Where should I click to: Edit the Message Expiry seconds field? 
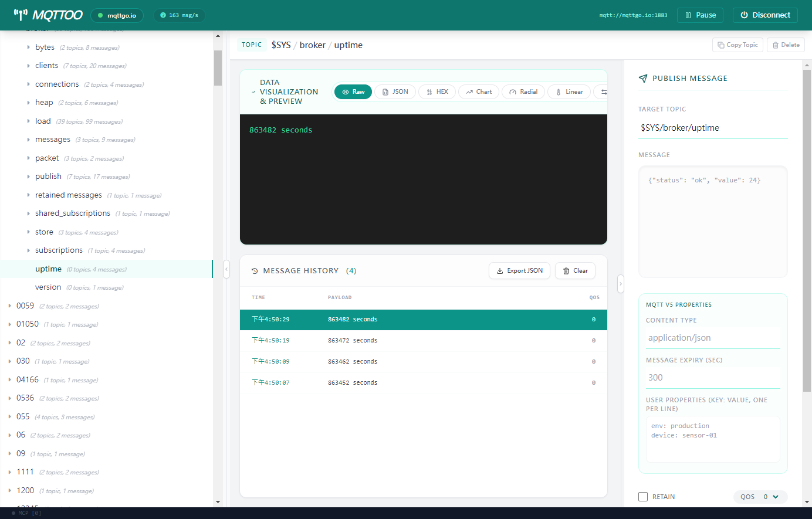[713, 378]
